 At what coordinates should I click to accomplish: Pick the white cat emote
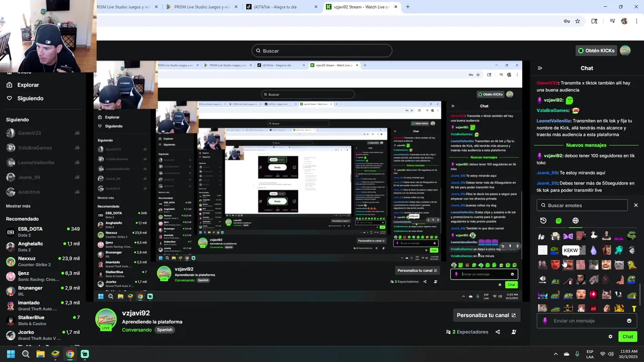pos(619,264)
